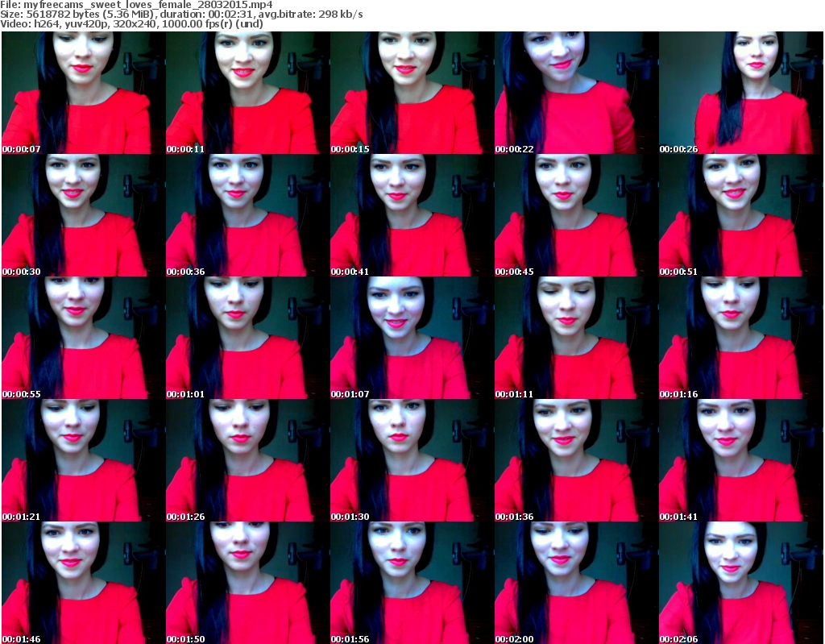The width and height of the screenshot is (825, 644).
Task: Open the thumbnail frame stamped 00:01:50
Action: (x=248, y=583)
